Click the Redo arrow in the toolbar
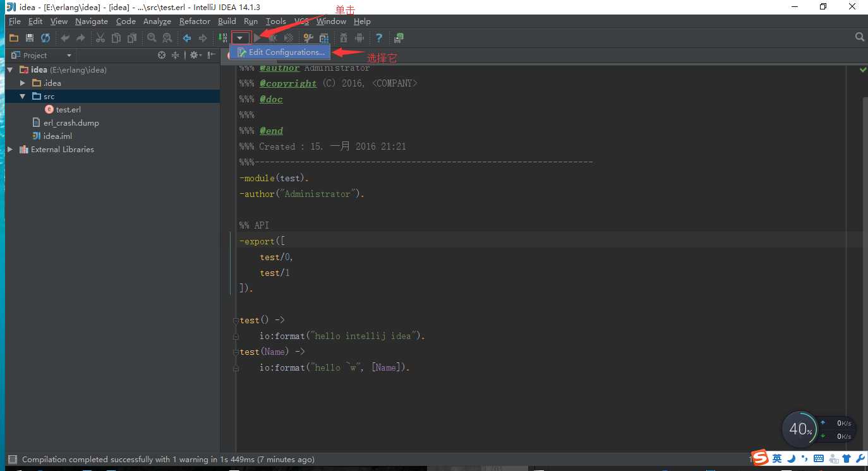Image resolution: width=868 pixels, height=471 pixels. tap(80, 38)
